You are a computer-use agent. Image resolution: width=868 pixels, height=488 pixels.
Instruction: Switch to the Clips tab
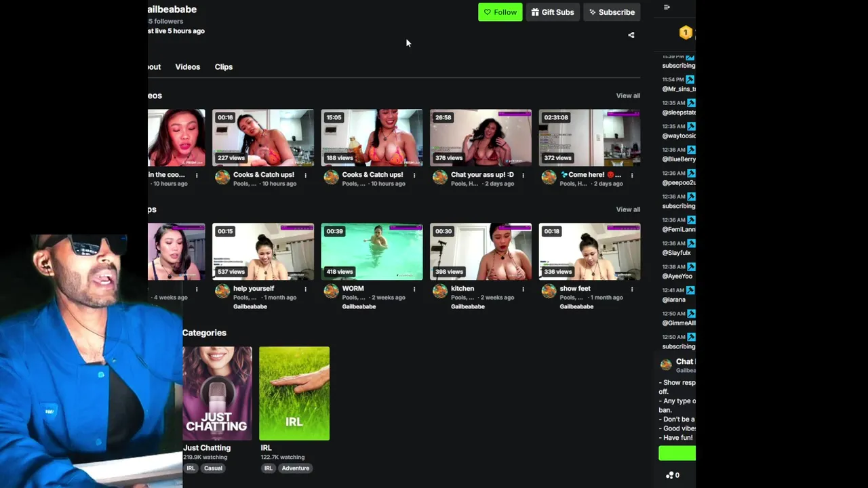224,67
